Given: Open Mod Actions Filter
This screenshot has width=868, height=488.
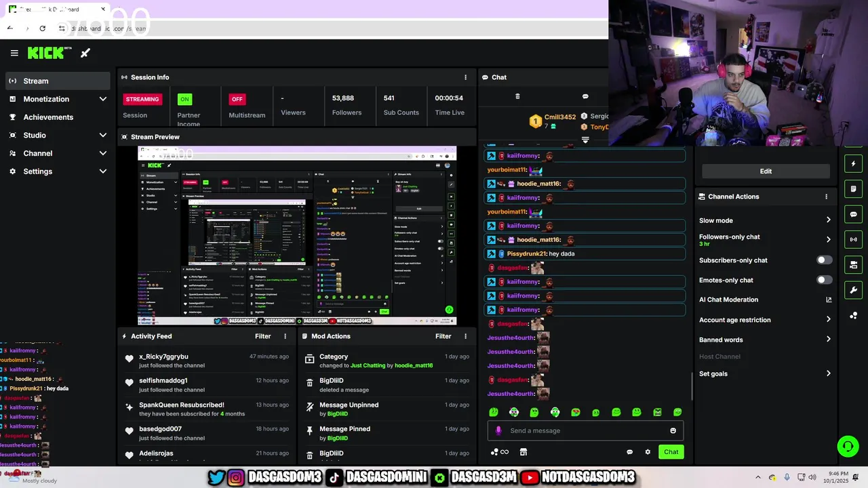Looking at the screenshot, I should tap(443, 336).
